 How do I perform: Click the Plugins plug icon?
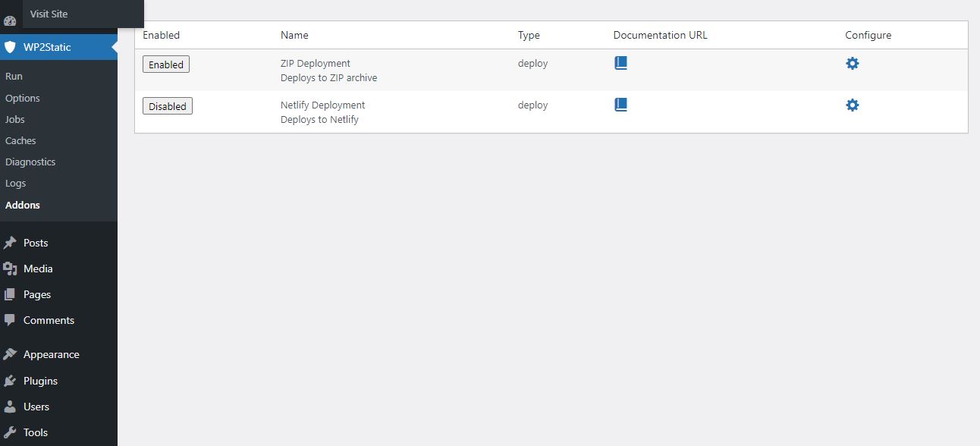(x=10, y=381)
